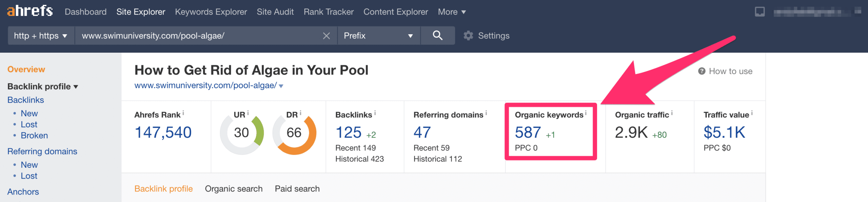Open Lost under Backlinks
This screenshot has width=868, height=202.
pos(29,125)
